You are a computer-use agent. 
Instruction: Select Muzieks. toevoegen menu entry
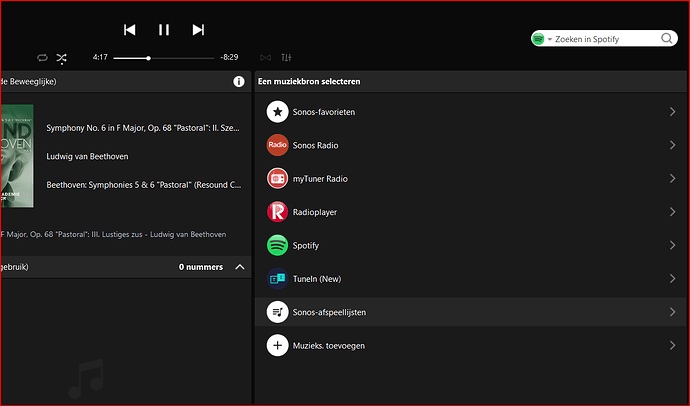pos(328,346)
